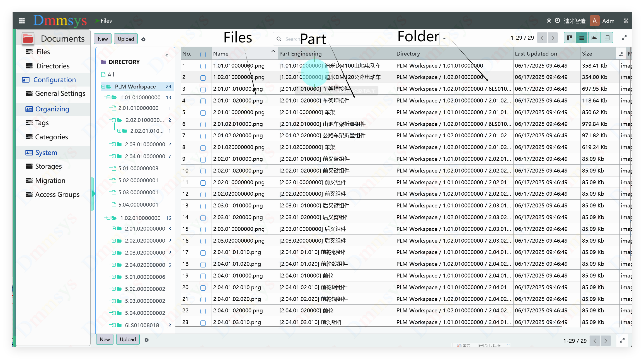Collapse the 1.02.010000000 folder node
This screenshot has width=644, height=359.
[x=108, y=218]
